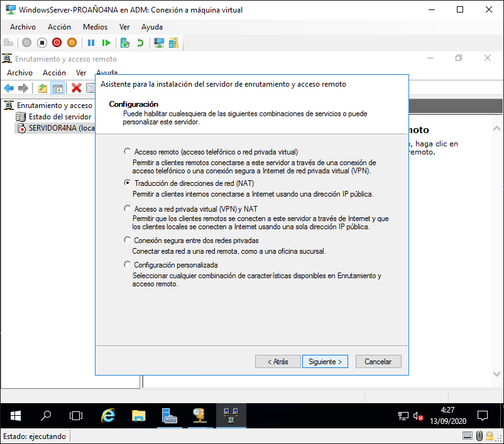Click the lock icon in VM status bar

pyautogui.click(x=490, y=436)
